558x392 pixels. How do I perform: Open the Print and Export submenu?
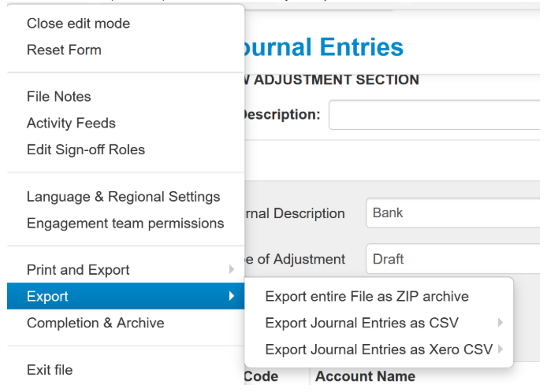[x=78, y=270]
